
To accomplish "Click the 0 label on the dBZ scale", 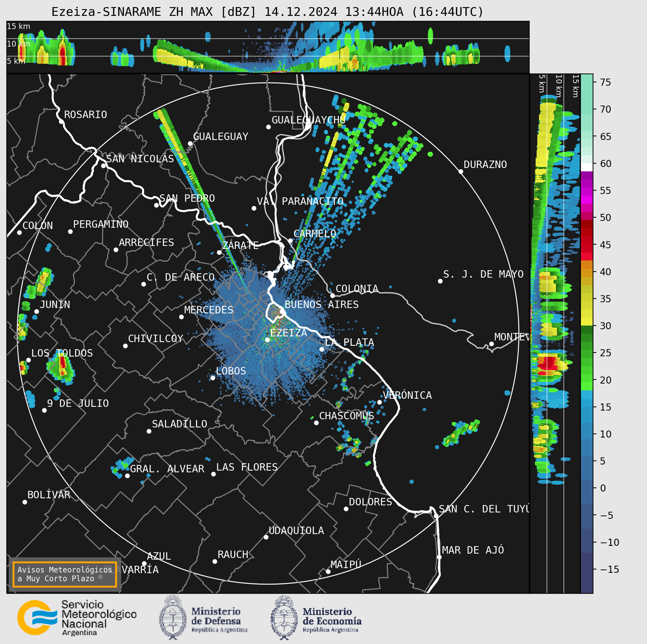I will coord(603,488).
